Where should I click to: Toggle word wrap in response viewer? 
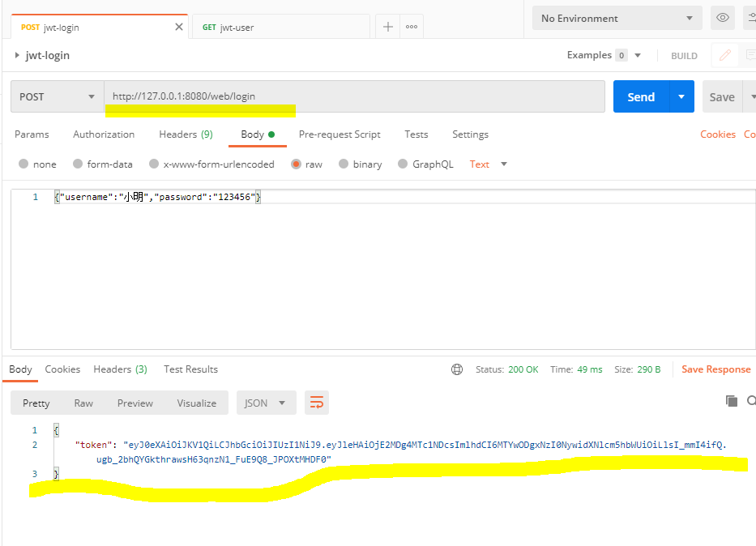[x=317, y=403]
